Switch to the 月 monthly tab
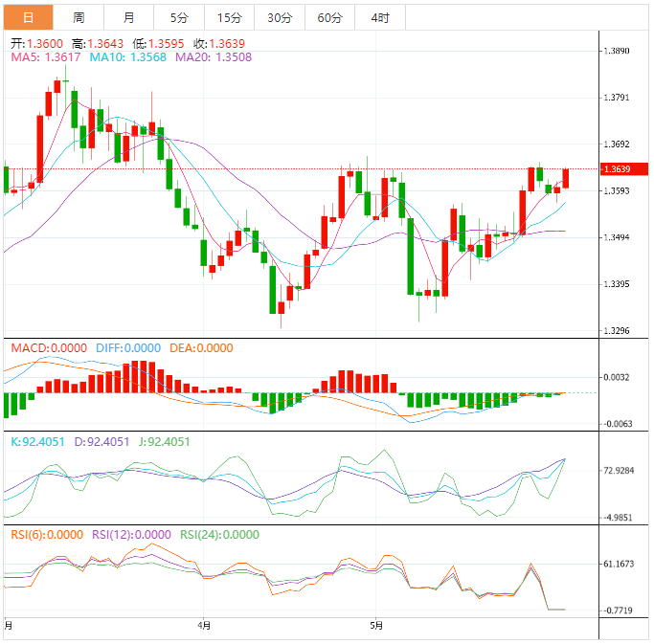Image resolution: width=654 pixels, height=644 pixels. pyautogui.click(x=128, y=18)
